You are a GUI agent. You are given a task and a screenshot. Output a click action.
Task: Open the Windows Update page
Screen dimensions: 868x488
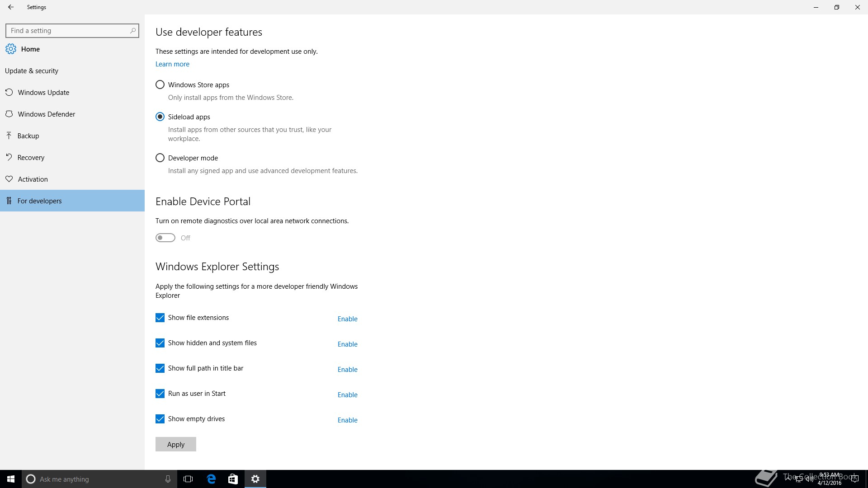(72, 92)
